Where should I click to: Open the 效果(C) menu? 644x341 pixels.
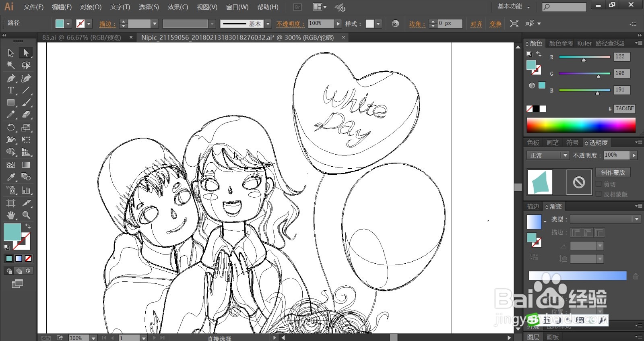pos(178,7)
